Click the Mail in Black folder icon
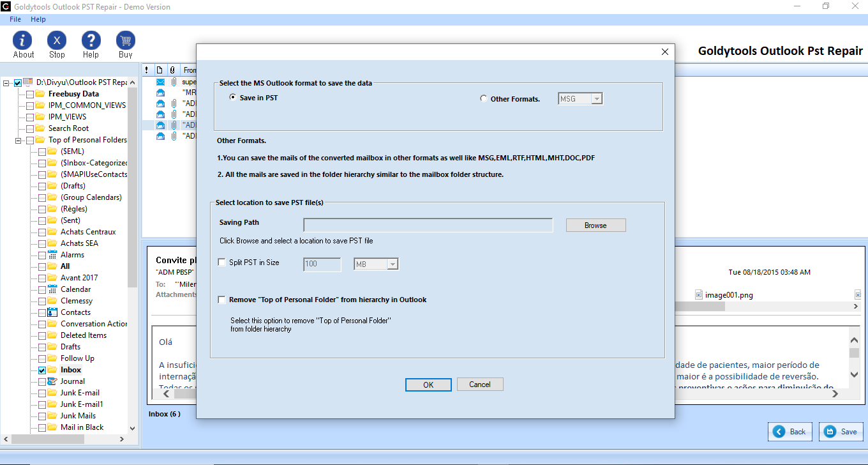The image size is (868, 465). 52,427
